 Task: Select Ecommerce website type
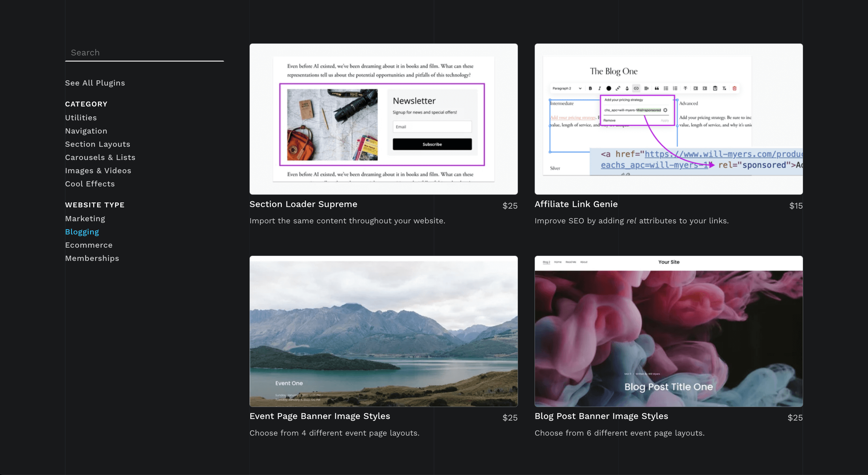tap(89, 245)
